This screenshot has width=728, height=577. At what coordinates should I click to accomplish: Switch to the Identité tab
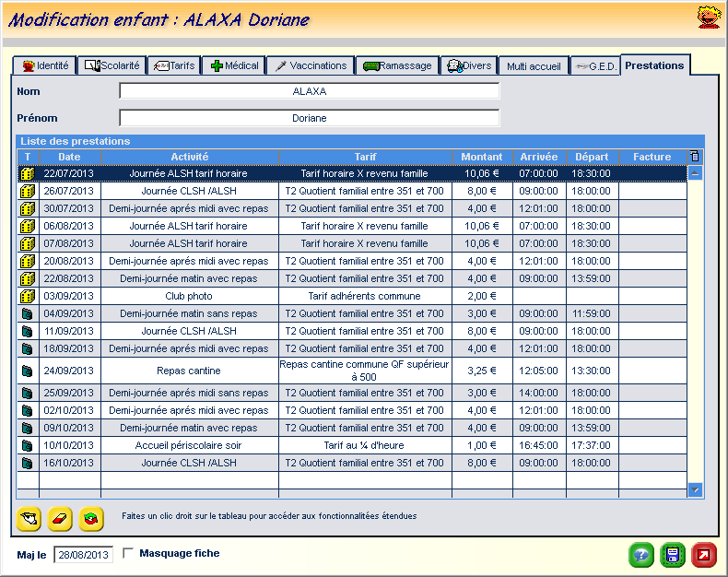pyautogui.click(x=44, y=65)
